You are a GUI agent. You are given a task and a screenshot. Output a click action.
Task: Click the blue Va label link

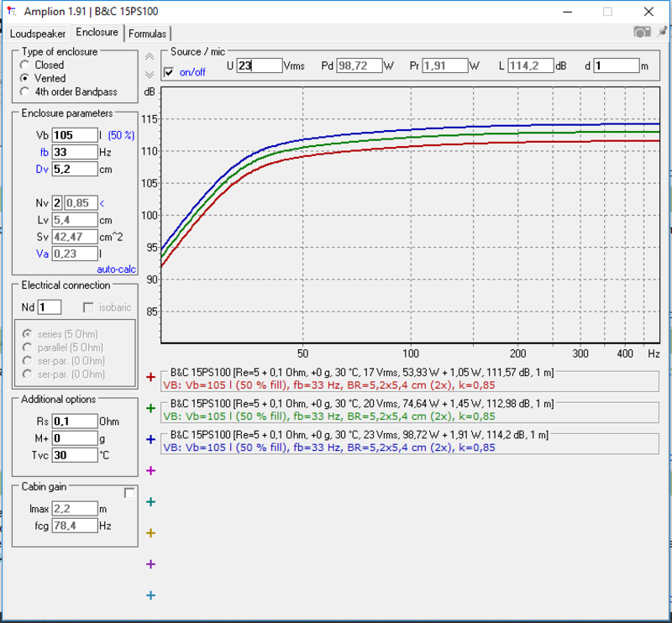pos(42,254)
